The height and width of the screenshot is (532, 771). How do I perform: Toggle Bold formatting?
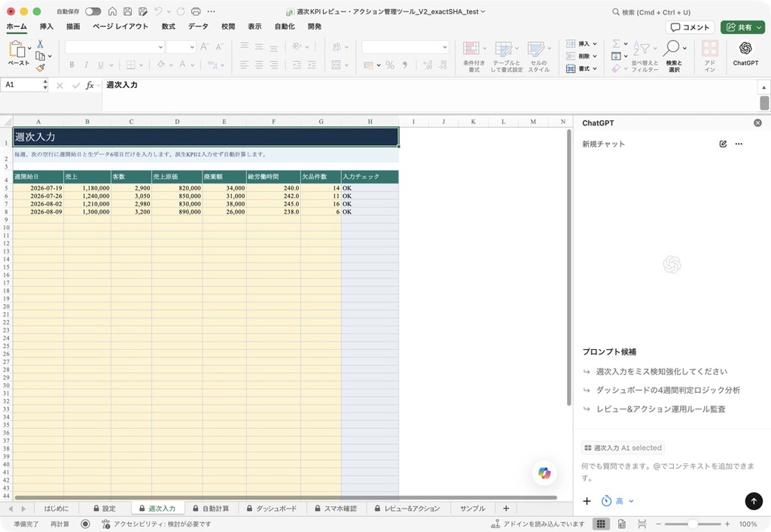(x=72, y=65)
